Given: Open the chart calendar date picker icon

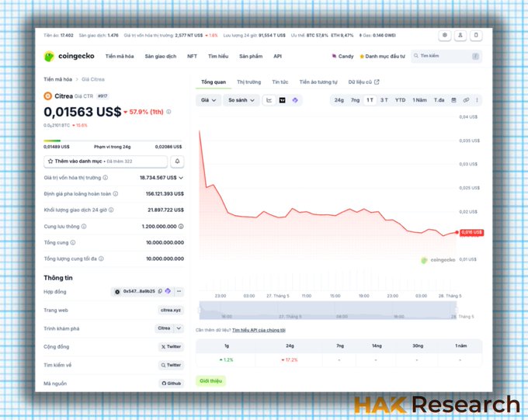Looking at the screenshot, I should pyautogui.click(x=453, y=100).
